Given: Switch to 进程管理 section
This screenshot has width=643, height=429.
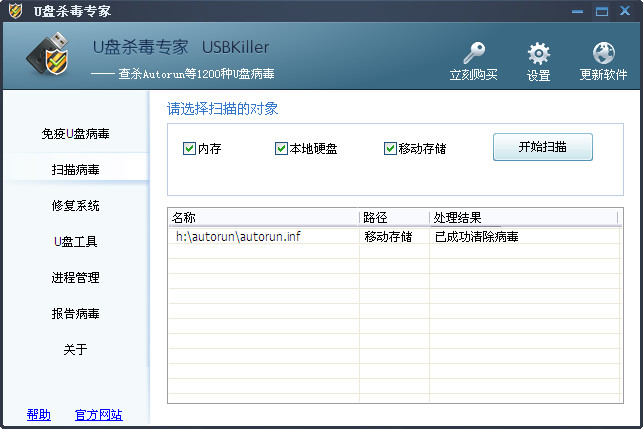Looking at the screenshot, I should pos(75,278).
